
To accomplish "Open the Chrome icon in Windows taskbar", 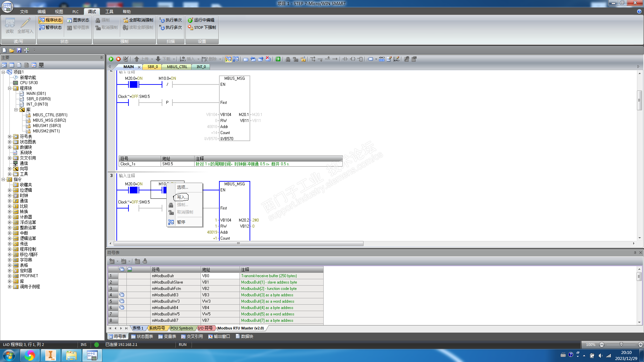I will pos(30,355).
